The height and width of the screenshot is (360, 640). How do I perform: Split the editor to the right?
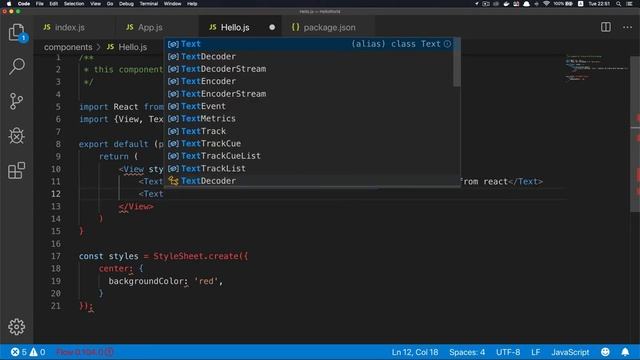tap(606, 27)
